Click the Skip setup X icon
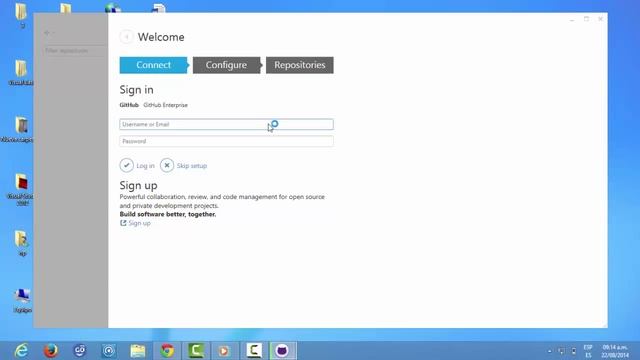 [x=167, y=165]
